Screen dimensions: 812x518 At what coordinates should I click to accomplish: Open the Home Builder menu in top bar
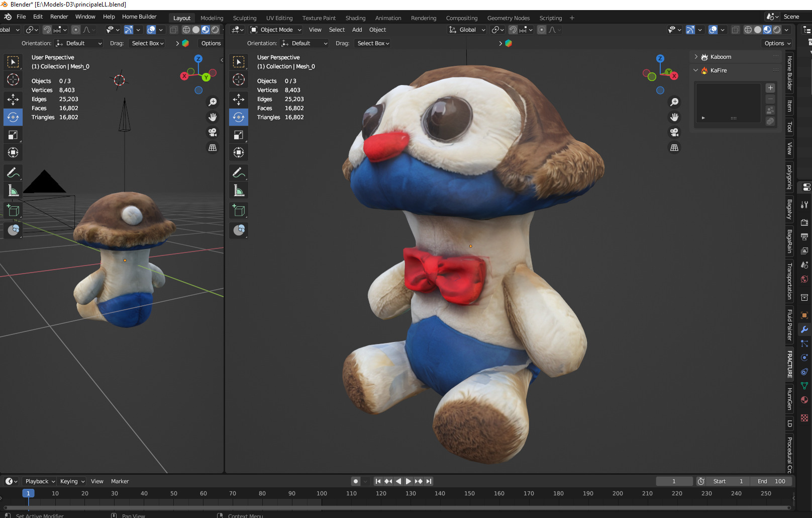[139, 17]
